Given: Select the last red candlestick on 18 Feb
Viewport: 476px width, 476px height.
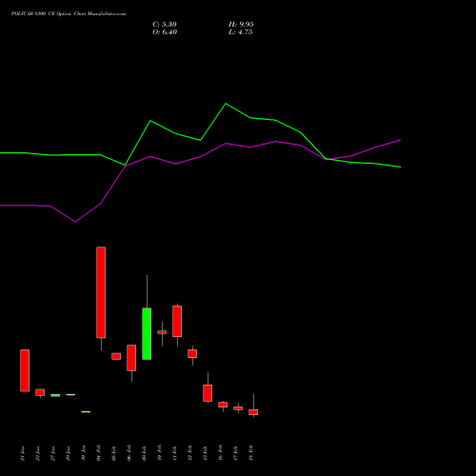Looking at the screenshot, I should 253,412.
